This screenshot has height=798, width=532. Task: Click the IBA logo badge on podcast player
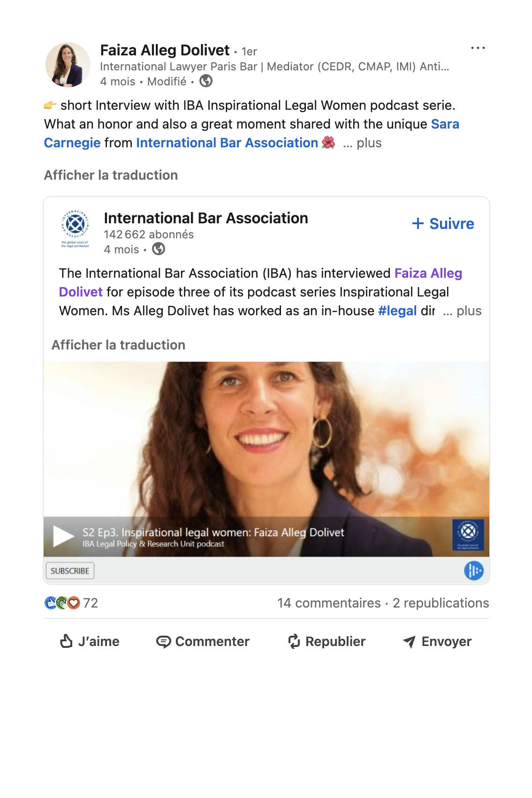468,535
